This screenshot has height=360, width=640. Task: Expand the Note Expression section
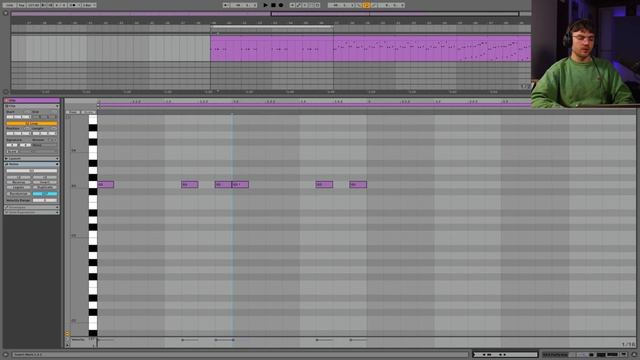pos(32,212)
